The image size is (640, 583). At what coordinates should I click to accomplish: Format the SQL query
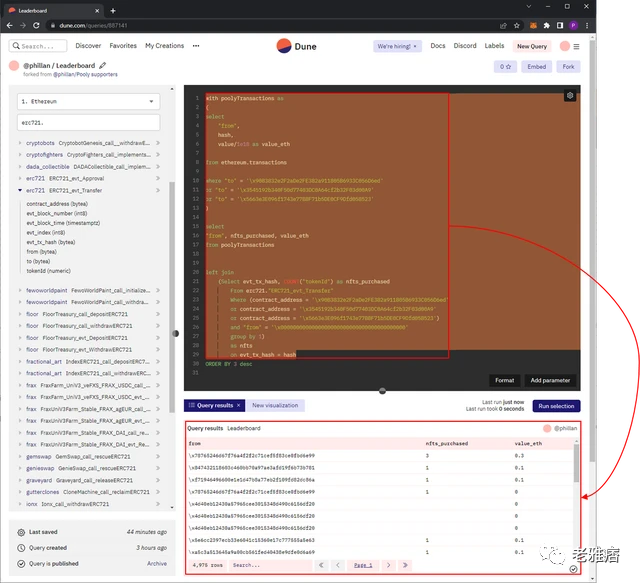(x=504, y=380)
